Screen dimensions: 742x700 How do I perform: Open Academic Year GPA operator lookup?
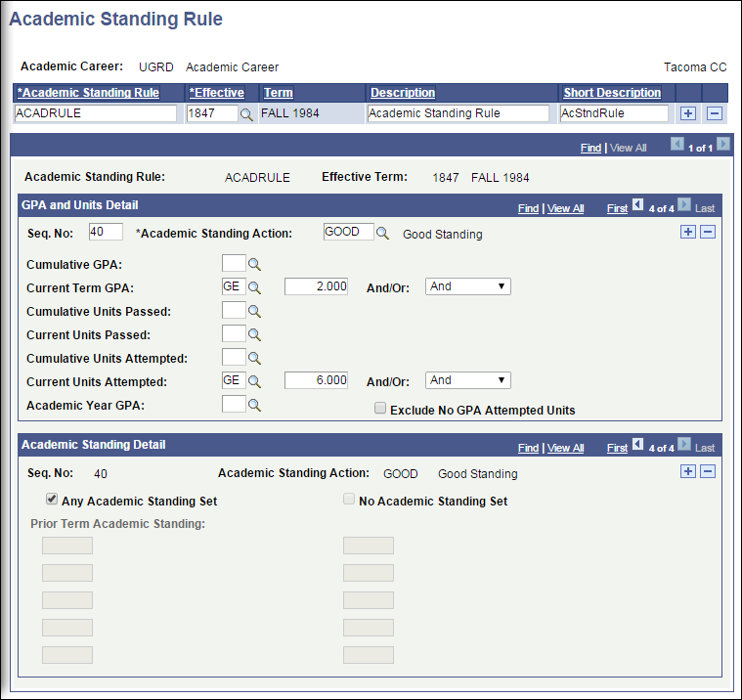point(254,405)
